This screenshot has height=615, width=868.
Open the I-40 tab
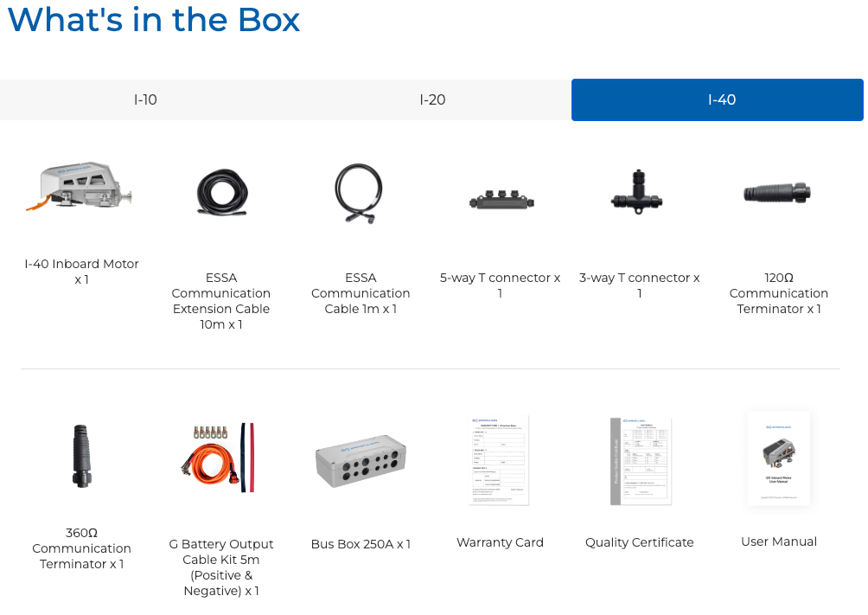(x=720, y=100)
